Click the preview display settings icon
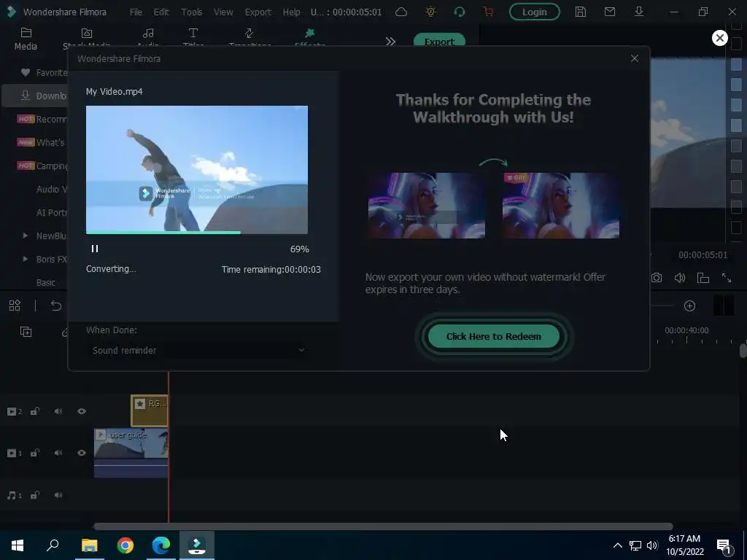 703,278
